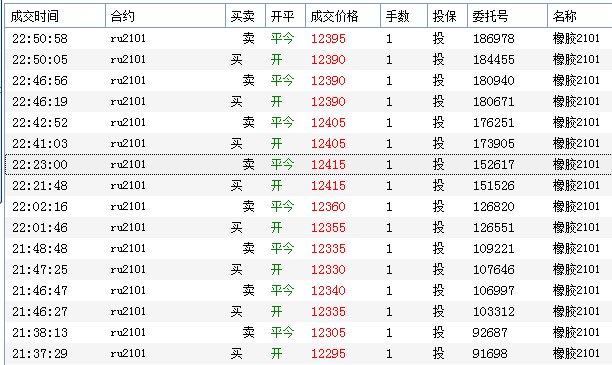Image resolution: width=612 pixels, height=365 pixels.
Task: Select the trade at 22:50:58
Action: 308,39
